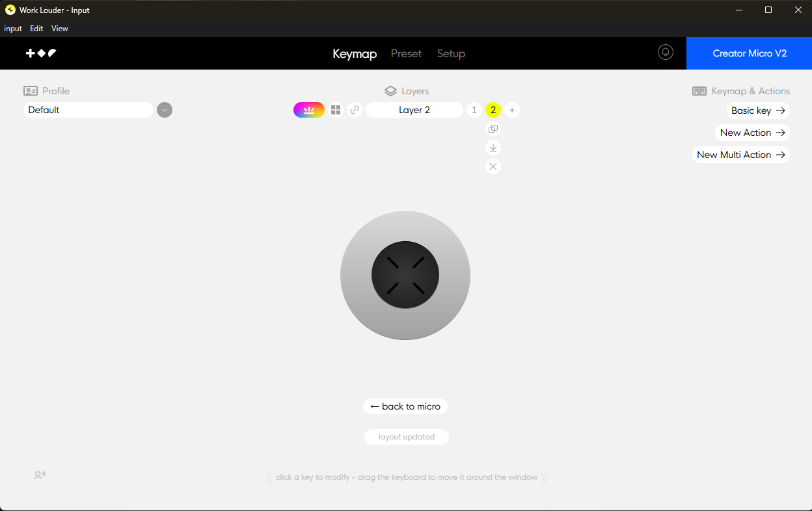Select layer 2 indicator
812x511 pixels.
[493, 110]
